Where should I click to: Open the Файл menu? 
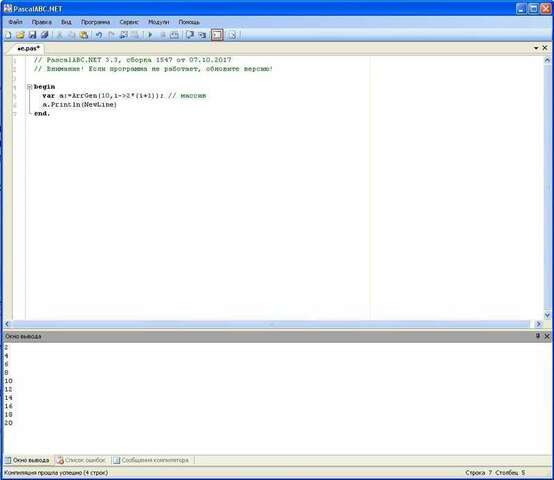[x=16, y=22]
